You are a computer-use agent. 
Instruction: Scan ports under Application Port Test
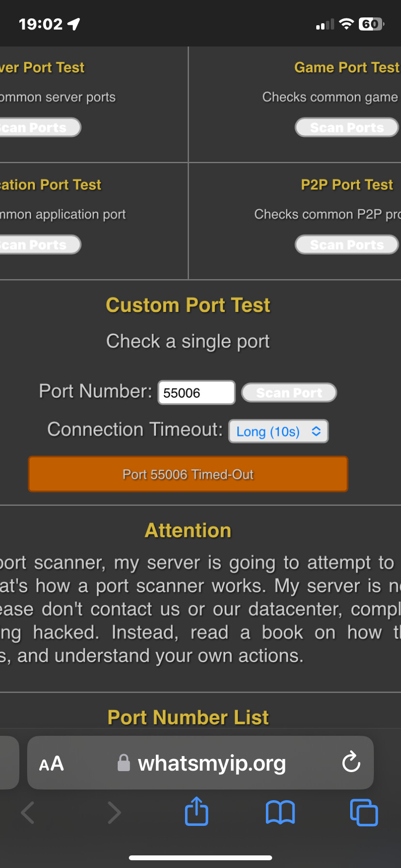click(x=39, y=245)
